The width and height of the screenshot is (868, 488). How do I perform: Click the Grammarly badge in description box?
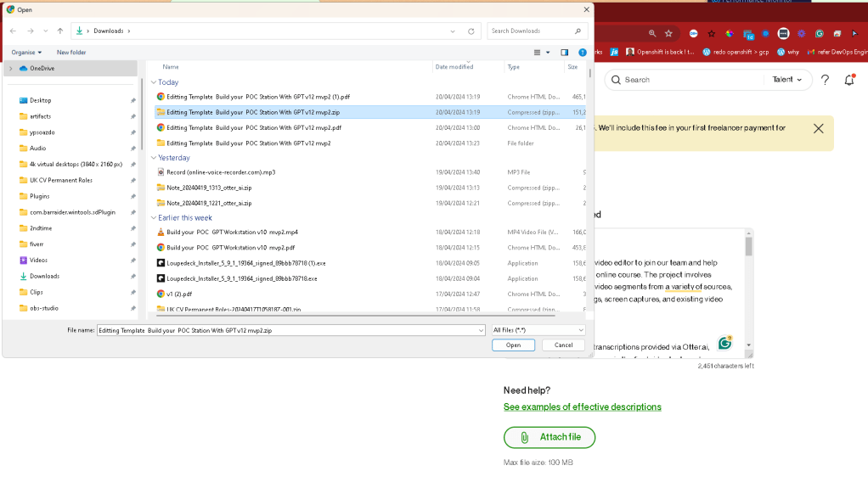click(724, 344)
